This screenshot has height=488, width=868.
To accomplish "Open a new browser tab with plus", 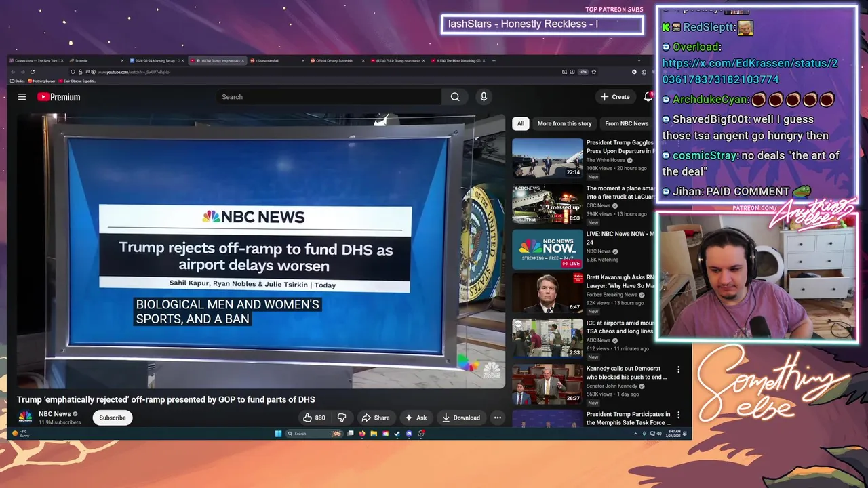I will [494, 60].
